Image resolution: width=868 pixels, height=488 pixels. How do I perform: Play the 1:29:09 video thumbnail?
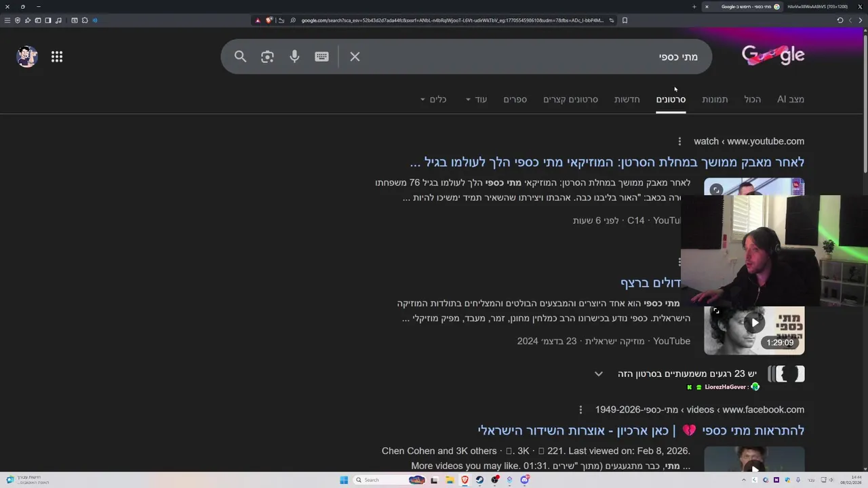pos(754,330)
